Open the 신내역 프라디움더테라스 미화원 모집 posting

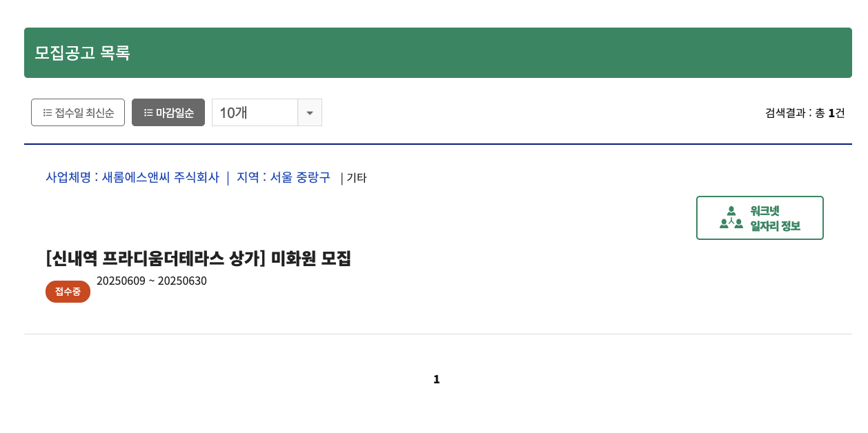pyautogui.click(x=199, y=260)
